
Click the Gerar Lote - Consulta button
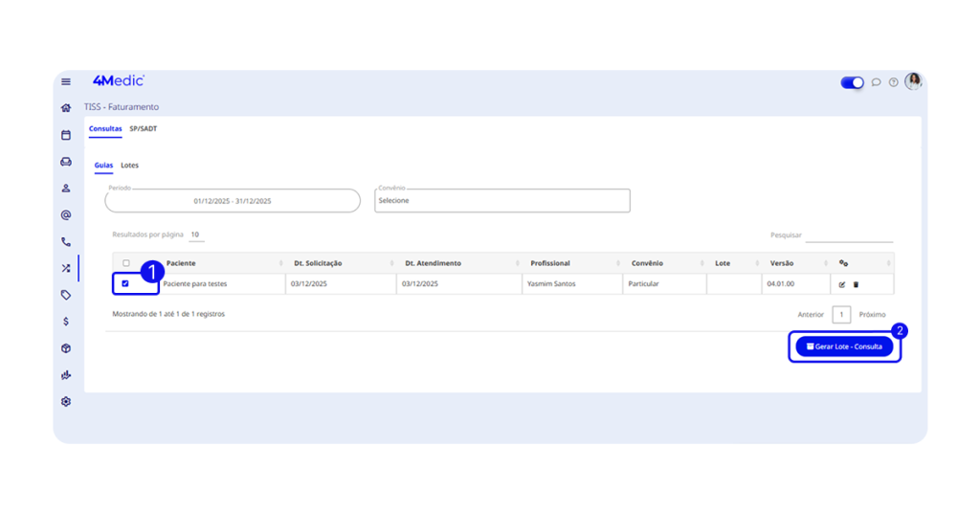tap(844, 346)
